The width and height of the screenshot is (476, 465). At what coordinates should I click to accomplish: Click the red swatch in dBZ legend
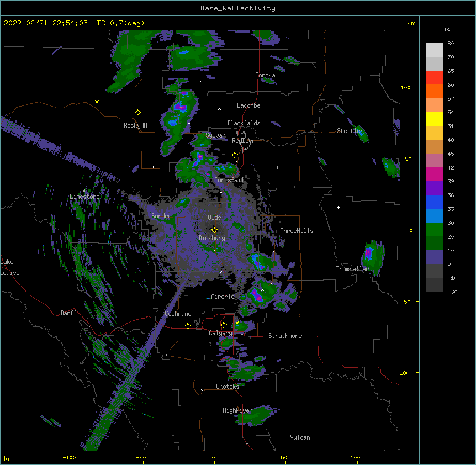(434, 77)
